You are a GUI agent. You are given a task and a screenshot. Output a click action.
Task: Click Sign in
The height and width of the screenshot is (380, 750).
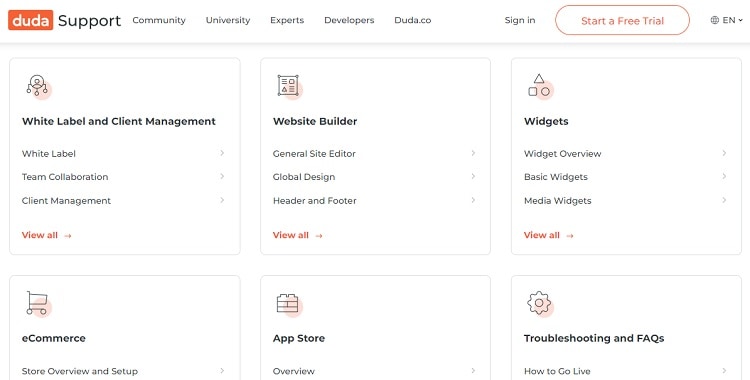pyautogui.click(x=520, y=20)
